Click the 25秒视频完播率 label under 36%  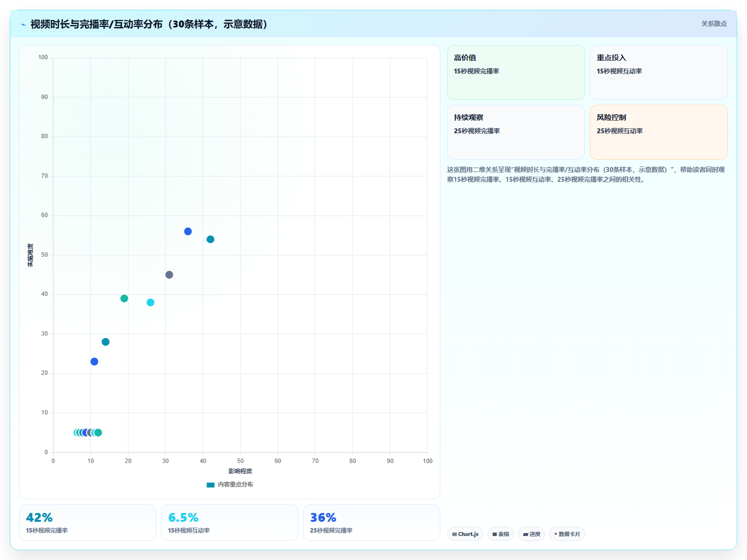pyautogui.click(x=331, y=531)
